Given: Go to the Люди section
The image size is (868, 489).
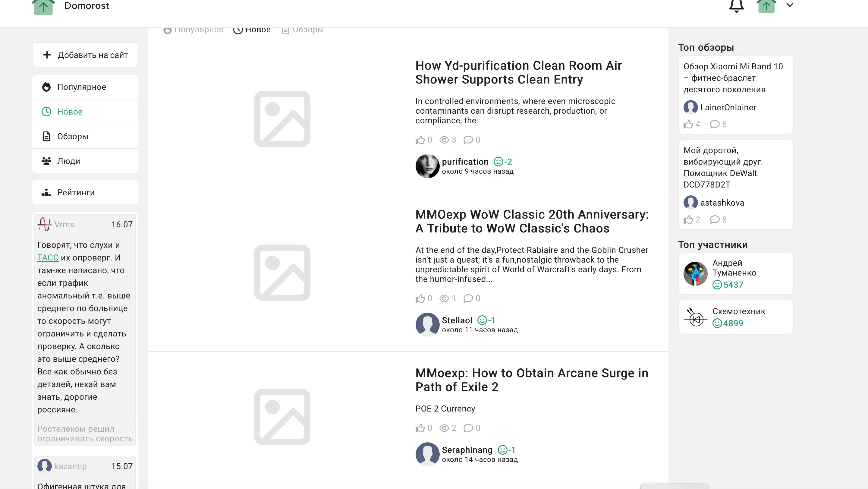Looking at the screenshot, I should pos(68,161).
